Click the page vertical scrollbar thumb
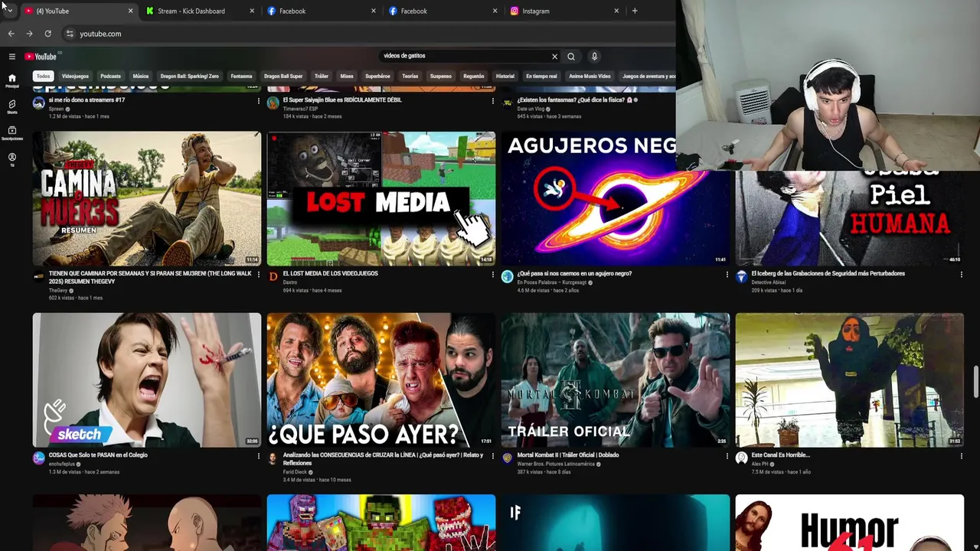Screen dimensions: 980x551 975,381
